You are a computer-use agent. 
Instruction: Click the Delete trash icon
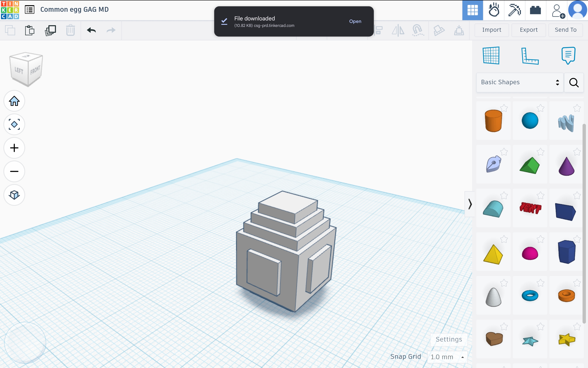(71, 30)
